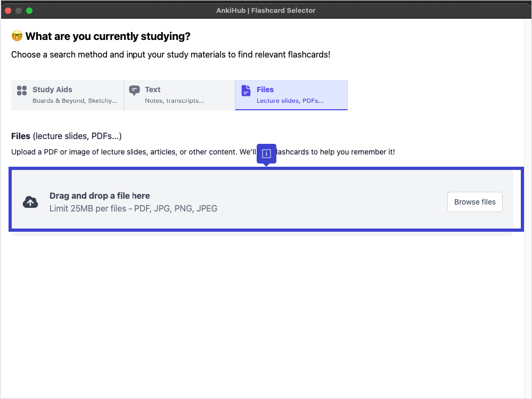532x399 pixels.
Task: Close the AnkiHub Flashcard Selector window
Action: coord(8,10)
